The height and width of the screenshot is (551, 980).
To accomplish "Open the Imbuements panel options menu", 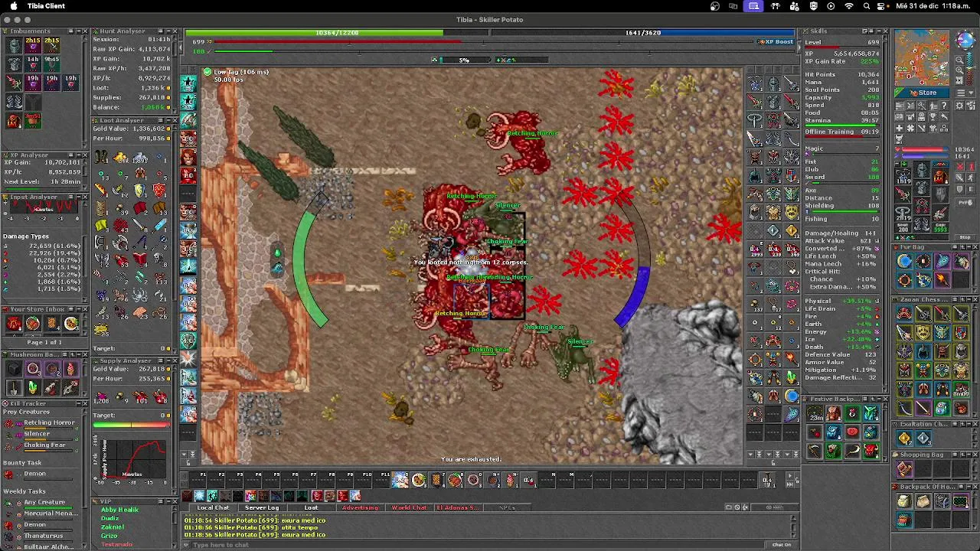I will point(70,31).
